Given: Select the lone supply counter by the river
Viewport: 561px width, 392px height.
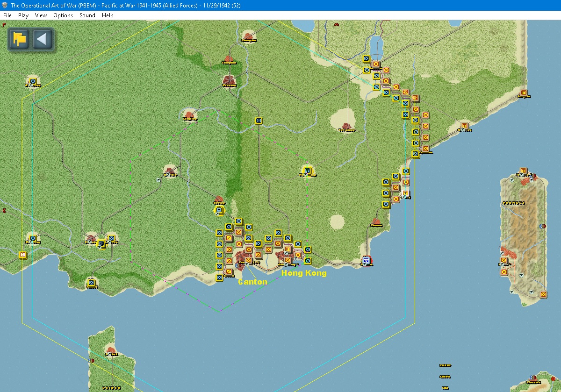Looking at the screenshot, I should (259, 121).
